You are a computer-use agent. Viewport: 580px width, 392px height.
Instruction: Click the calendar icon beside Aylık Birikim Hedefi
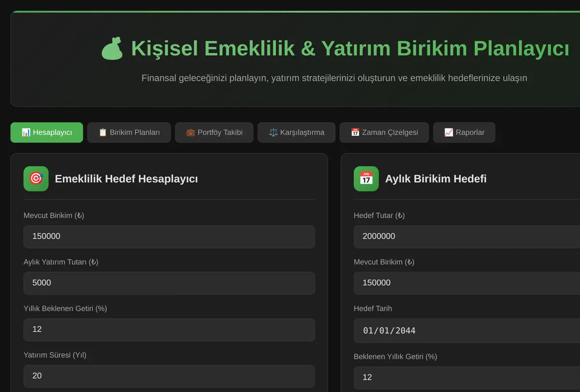366,179
